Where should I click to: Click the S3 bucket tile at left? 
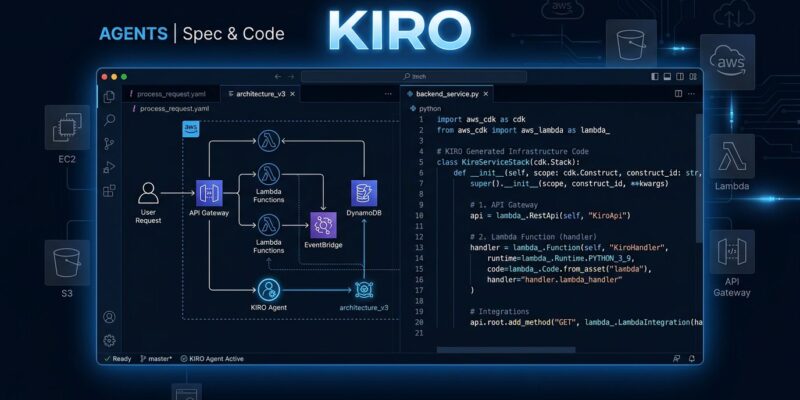(x=67, y=263)
